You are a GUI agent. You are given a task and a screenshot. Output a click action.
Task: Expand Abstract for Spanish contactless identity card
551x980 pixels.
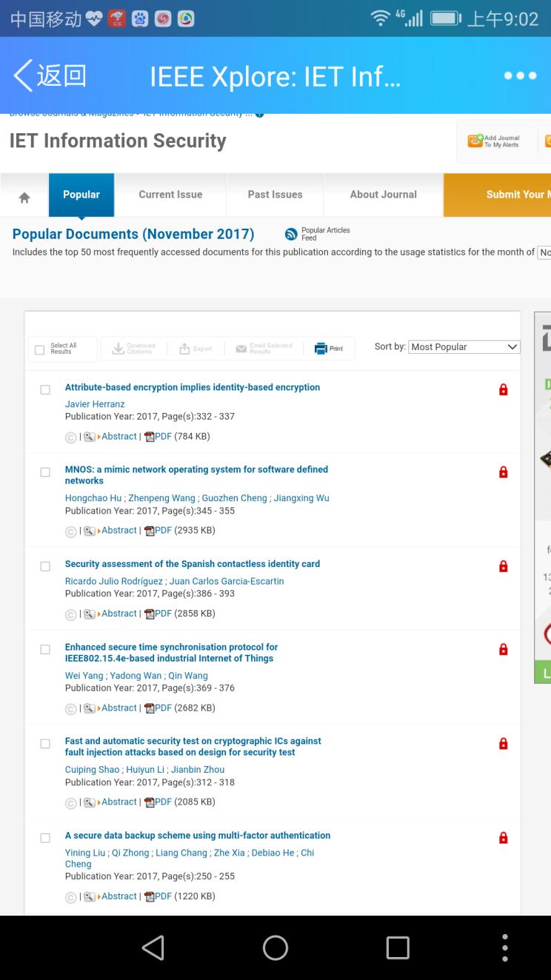pos(117,614)
